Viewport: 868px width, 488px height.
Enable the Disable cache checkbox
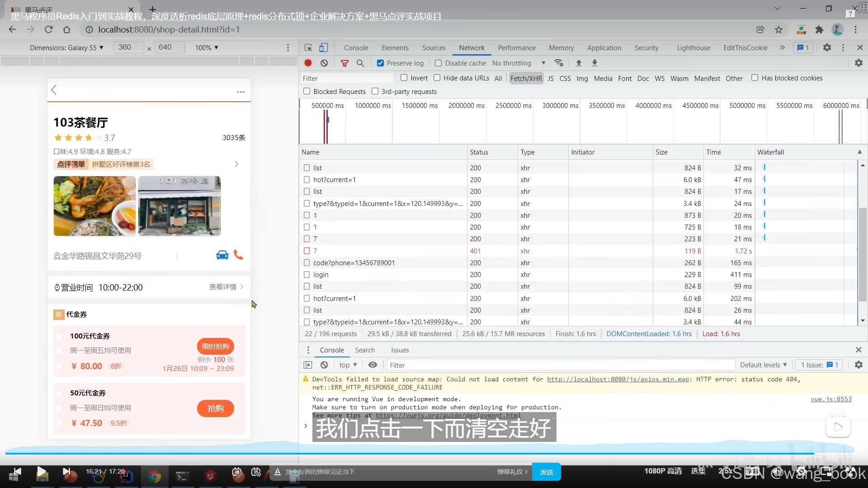point(438,63)
